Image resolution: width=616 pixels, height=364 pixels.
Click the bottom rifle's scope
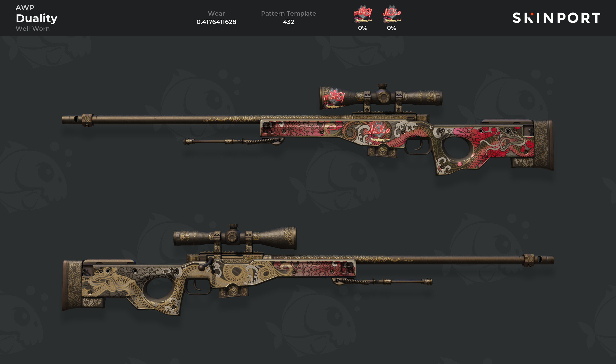(x=235, y=238)
